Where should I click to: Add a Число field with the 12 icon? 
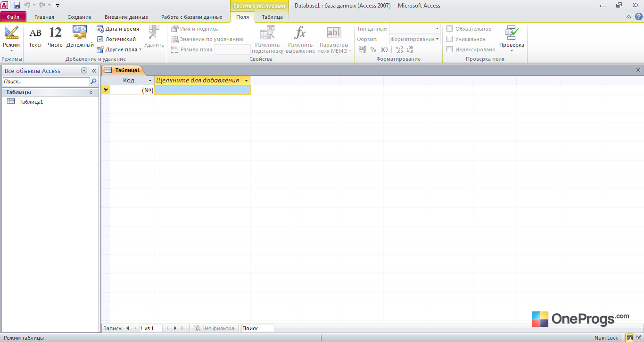click(55, 37)
